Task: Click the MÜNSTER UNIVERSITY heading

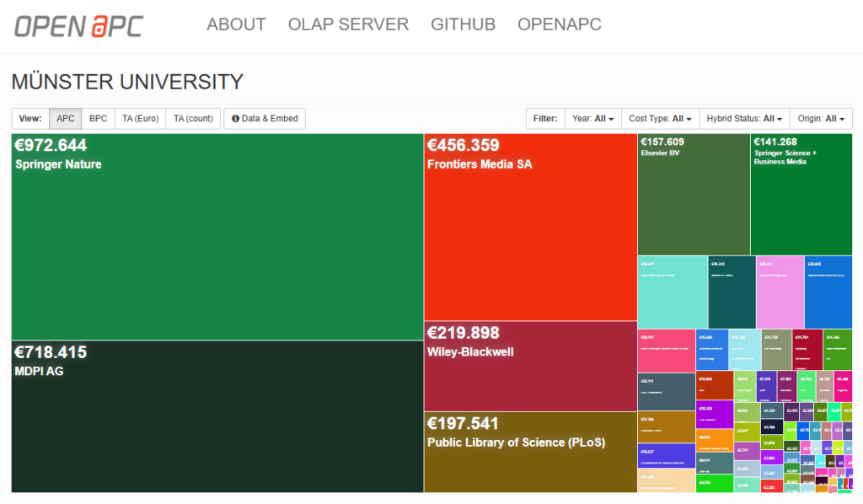Action: click(x=127, y=82)
